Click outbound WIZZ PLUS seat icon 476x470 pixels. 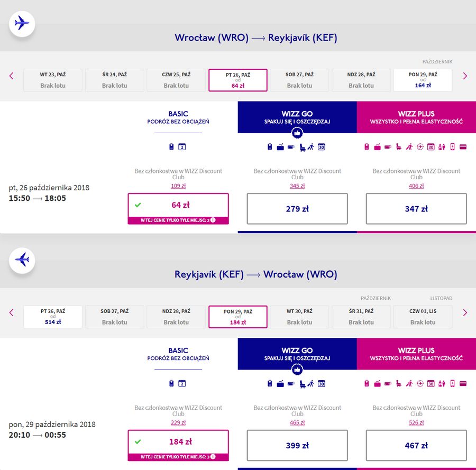pyautogui.click(x=399, y=147)
